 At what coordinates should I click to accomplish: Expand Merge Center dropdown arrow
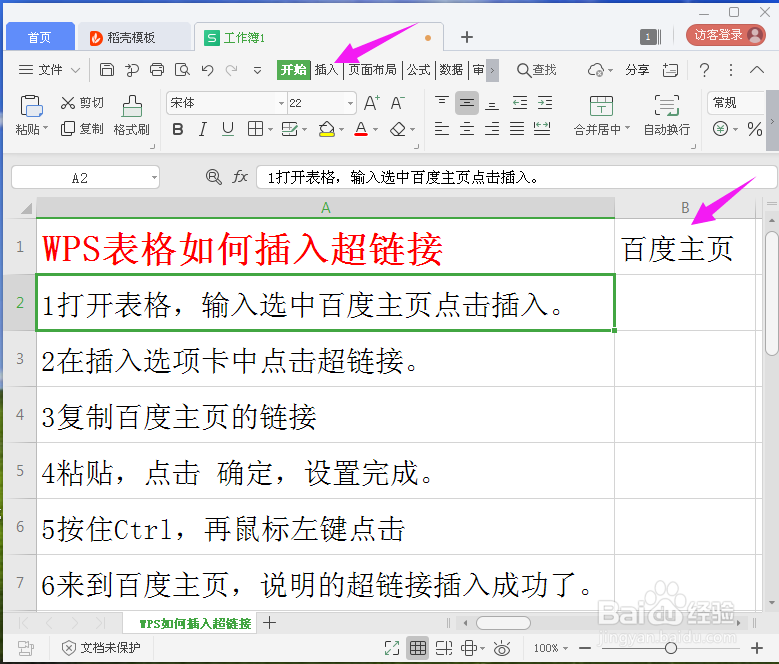point(627,128)
